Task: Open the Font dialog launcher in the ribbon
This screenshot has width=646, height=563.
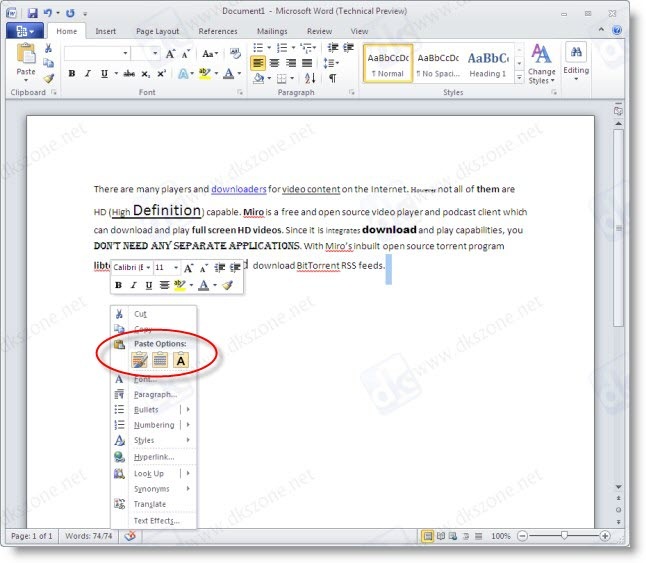Action: [x=240, y=93]
